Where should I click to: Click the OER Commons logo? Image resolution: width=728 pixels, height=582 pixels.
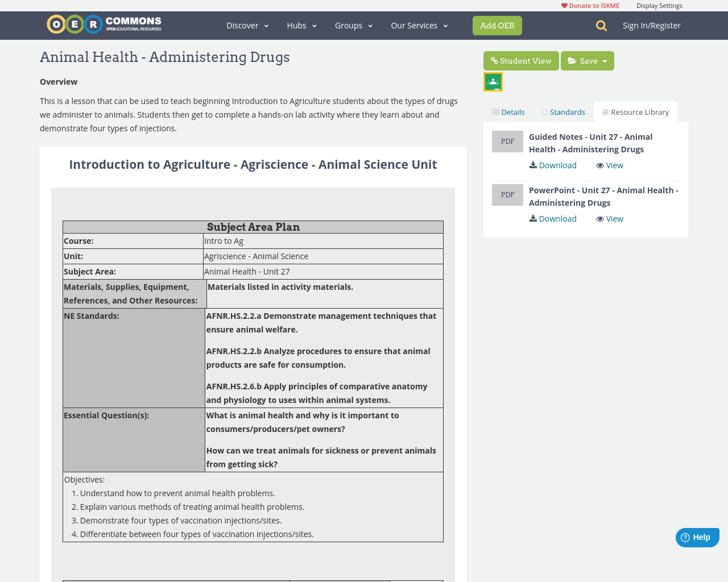pos(104,23)
